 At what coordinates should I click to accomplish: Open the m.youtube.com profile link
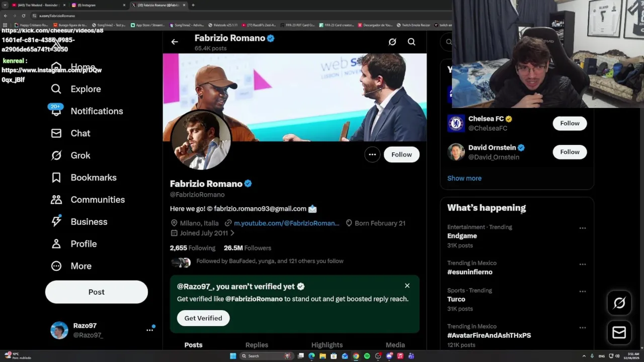[x=286, y=223]
